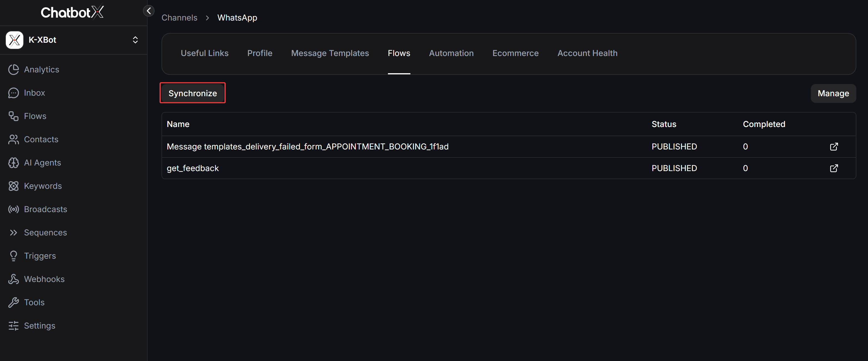Click completed count of APPOINTMENT_BOOKING row
The height and width of the screenshot is (361, 868).
pyautogui.click(x=745, y=147)
